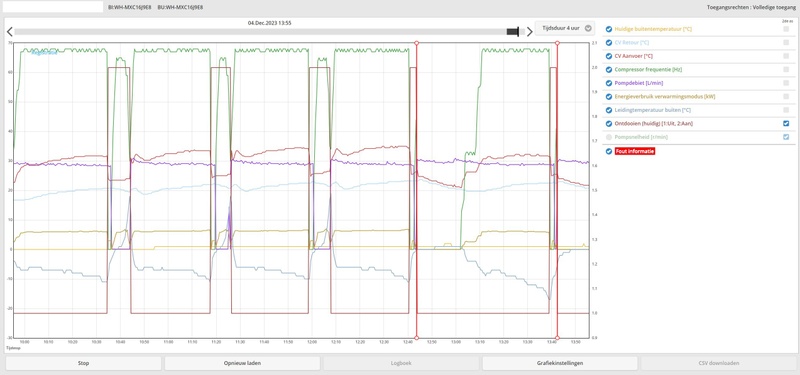The width and height of the screenshot is (800, 375).
Task: Toggle visibility check for Fout informatie
Action: [x=609, y=152]
